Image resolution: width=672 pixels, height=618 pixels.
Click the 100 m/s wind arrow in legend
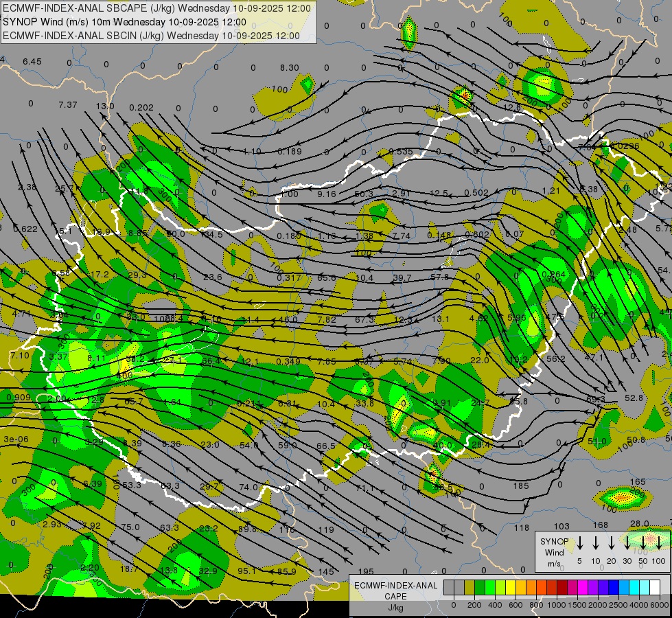coord(659,542)
